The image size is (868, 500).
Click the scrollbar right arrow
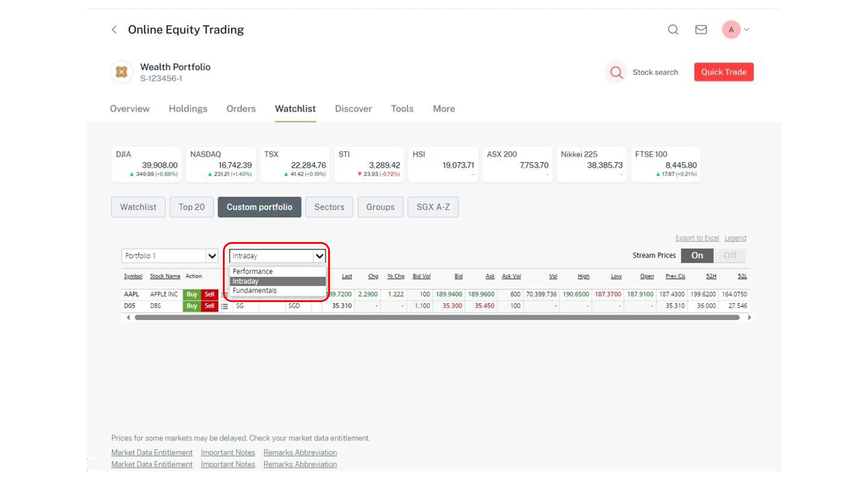[750, 318]
